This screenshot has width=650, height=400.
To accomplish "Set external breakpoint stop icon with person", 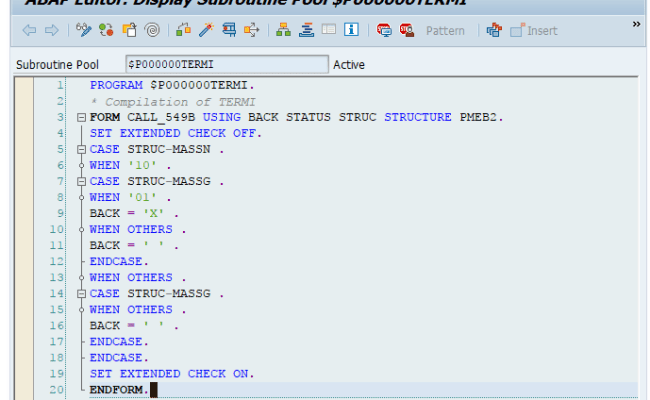I will (x=407, y=30).
